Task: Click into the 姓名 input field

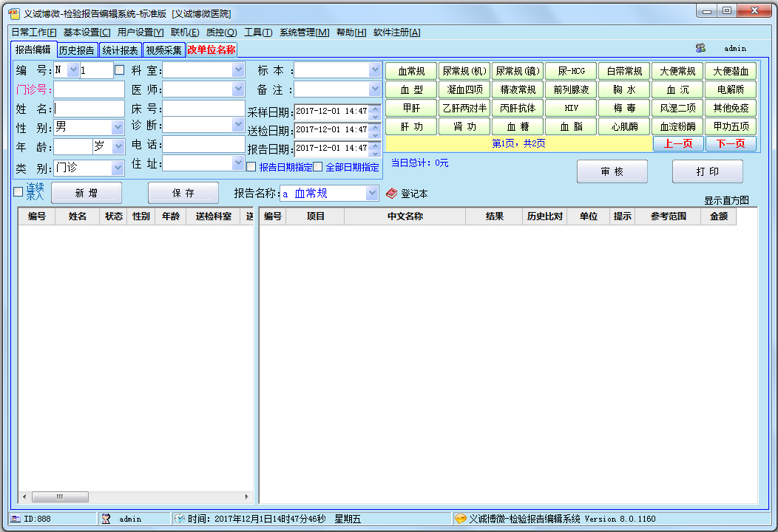Action: 89,109
